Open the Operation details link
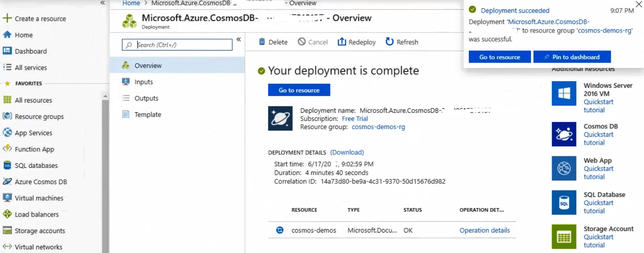This screenshot has width=644, height=253. pos(485,230)
